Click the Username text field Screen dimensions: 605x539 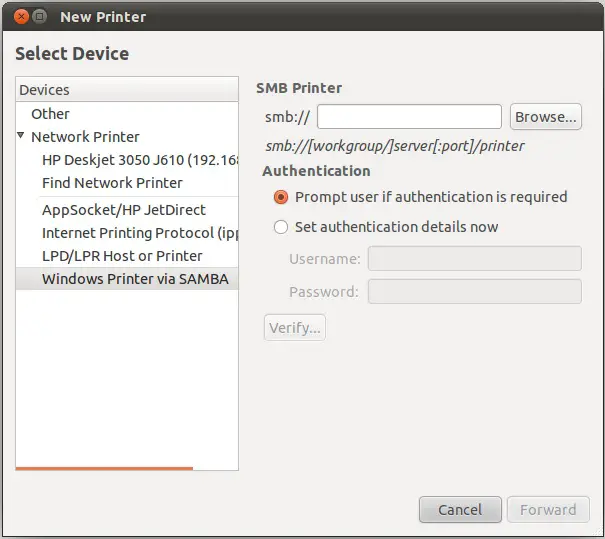[474, 259]
